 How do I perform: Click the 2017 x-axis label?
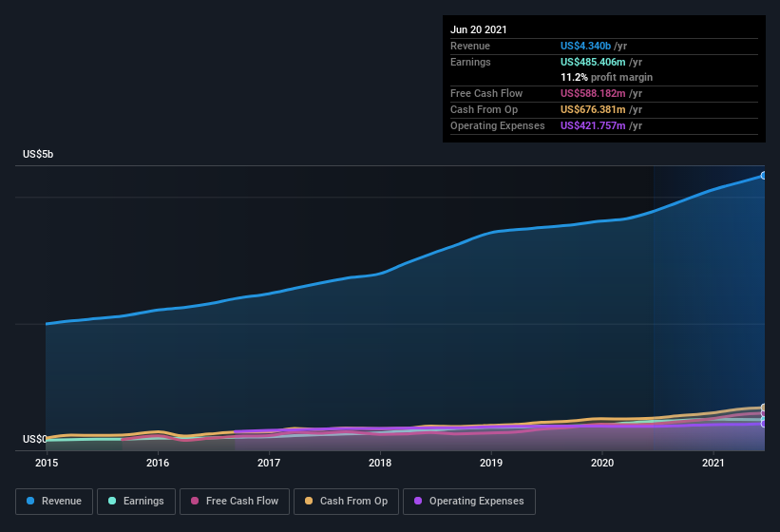coord(269,463)
